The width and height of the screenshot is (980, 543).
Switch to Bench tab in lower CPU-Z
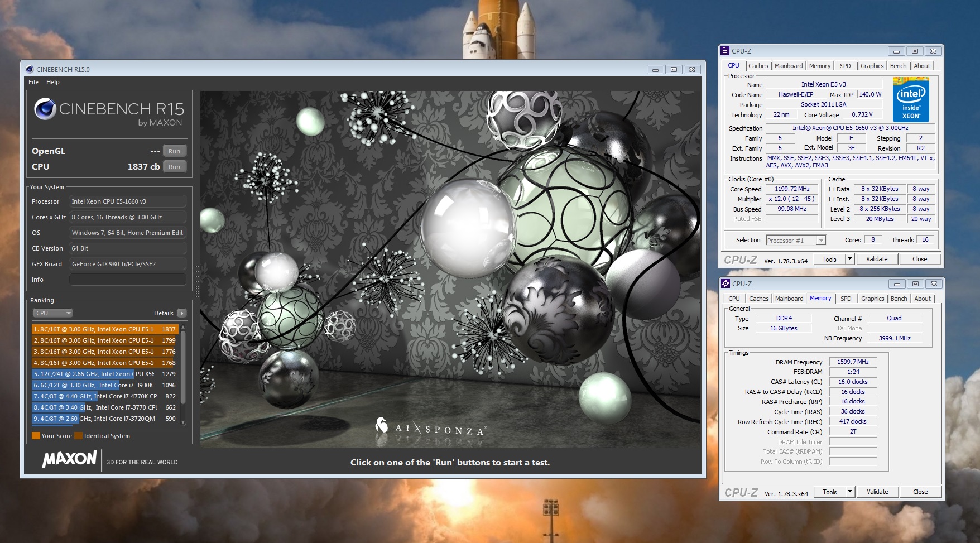tap(899, 299)
